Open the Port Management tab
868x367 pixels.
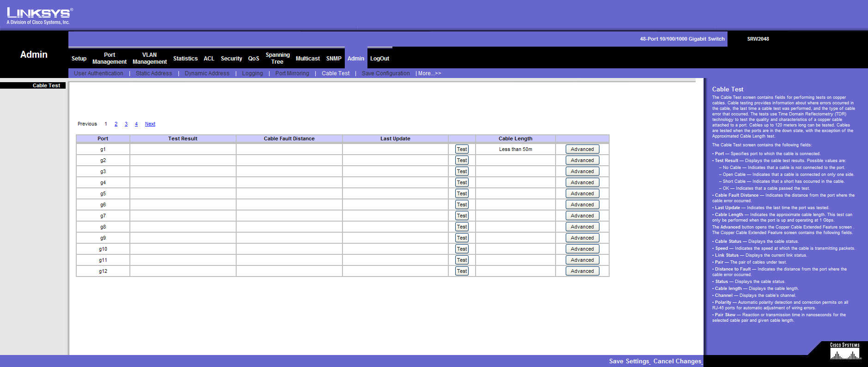109,58
